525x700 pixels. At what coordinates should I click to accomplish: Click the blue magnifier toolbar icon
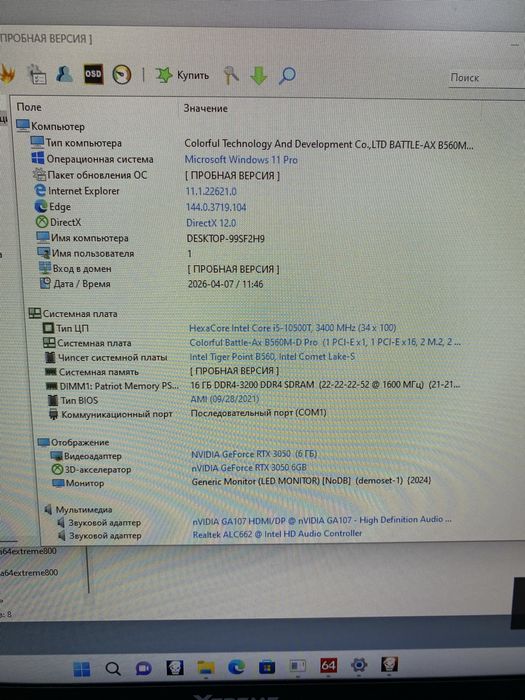[287, 75]
